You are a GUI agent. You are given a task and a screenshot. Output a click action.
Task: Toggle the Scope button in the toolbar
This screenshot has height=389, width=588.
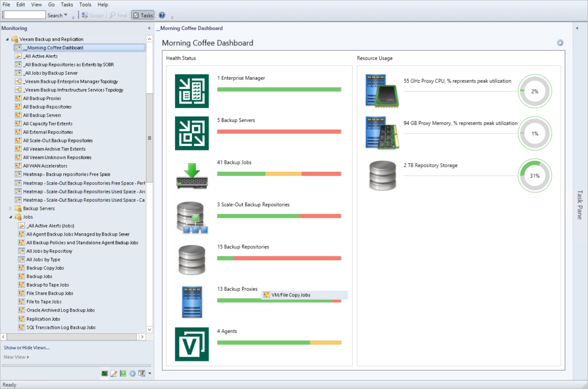coord(92,15)
